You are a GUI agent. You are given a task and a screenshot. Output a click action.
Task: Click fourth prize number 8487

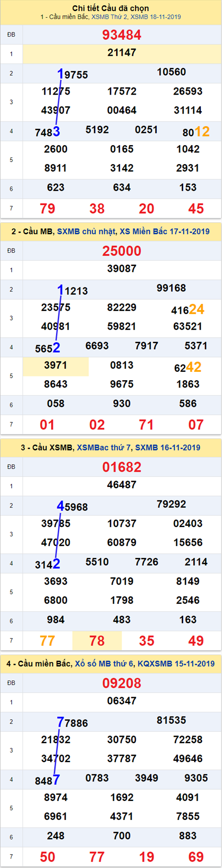[x=48, y=781]
